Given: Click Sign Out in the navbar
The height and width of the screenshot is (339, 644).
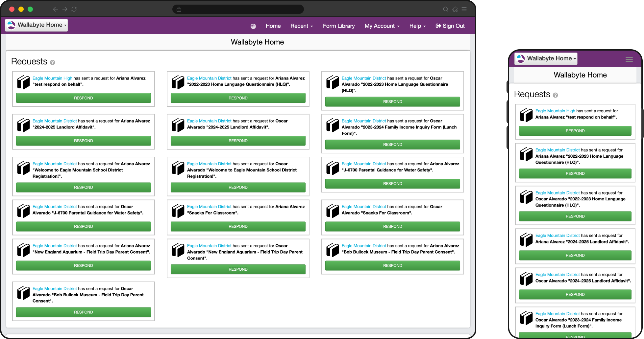Looking at the screenshot, I should pos(450,26).
